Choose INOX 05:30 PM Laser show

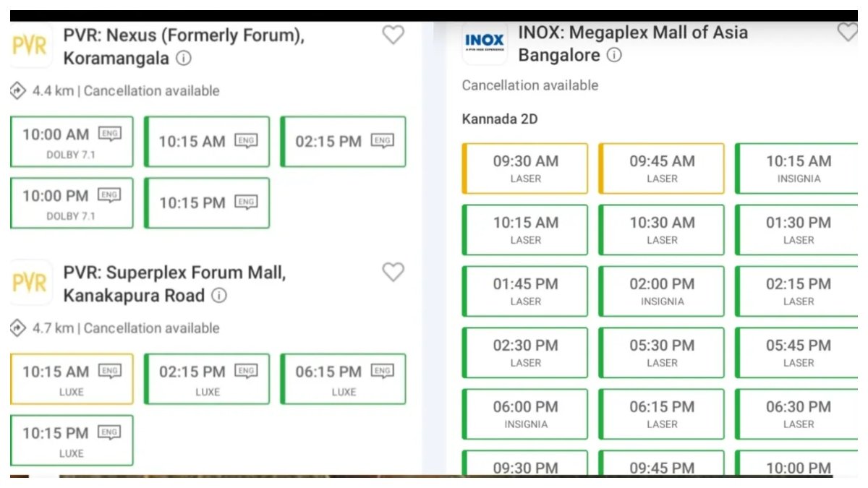pyautogui.click(x=661, y=353)
